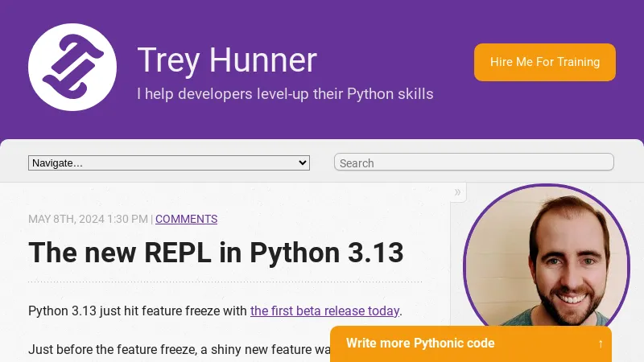Click the arrow on the Navigate select box
644x362 pixels.
point(303,162)
